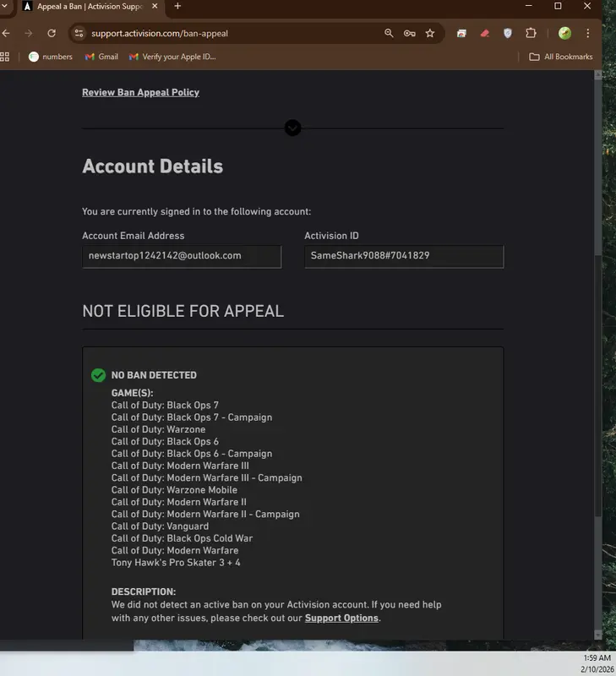Image resolution: width=616 pixels, height=676 pixels.
Task: Open site information icon in address bar
Action: tap(79, 33)
